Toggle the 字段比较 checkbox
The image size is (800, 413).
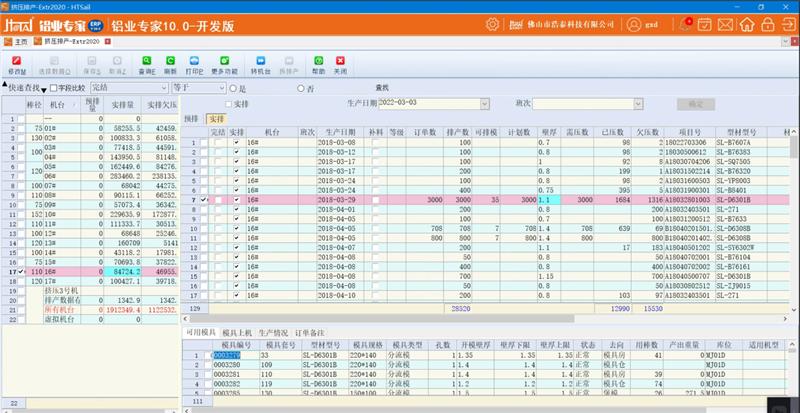click(x=54, y=88)
